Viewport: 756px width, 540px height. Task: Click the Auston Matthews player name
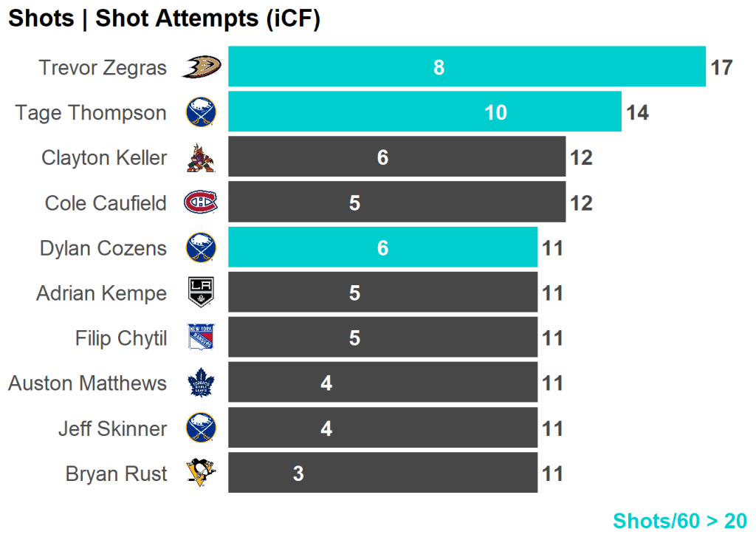point(87,383)
